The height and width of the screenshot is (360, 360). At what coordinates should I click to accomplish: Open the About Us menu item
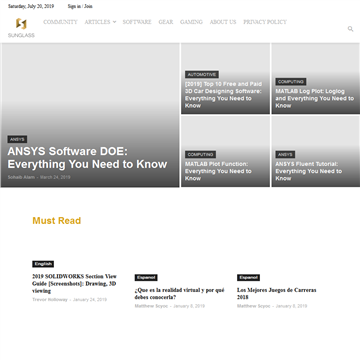[223, 22]
